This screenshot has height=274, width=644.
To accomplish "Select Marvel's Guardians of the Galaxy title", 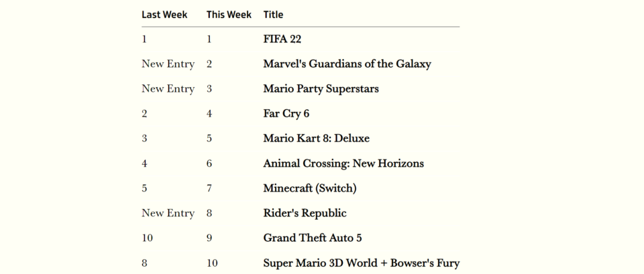I will click(347, 64).
